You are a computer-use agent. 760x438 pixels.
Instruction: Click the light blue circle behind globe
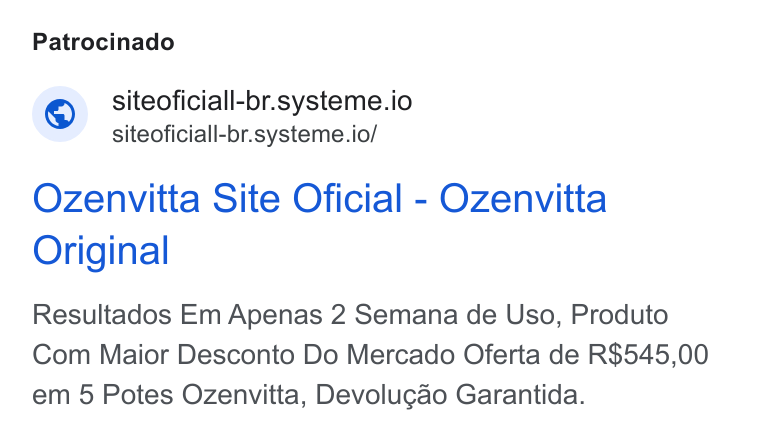pos(60,114)
